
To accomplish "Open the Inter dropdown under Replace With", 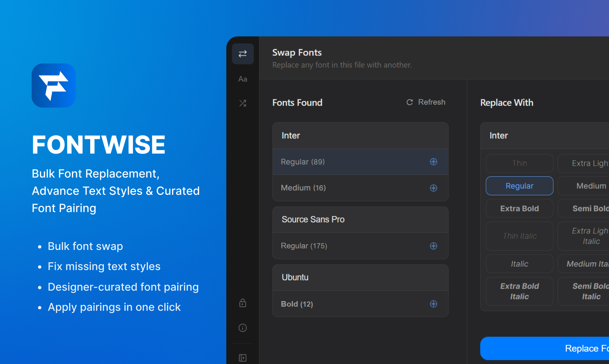I will pos(545,135).
